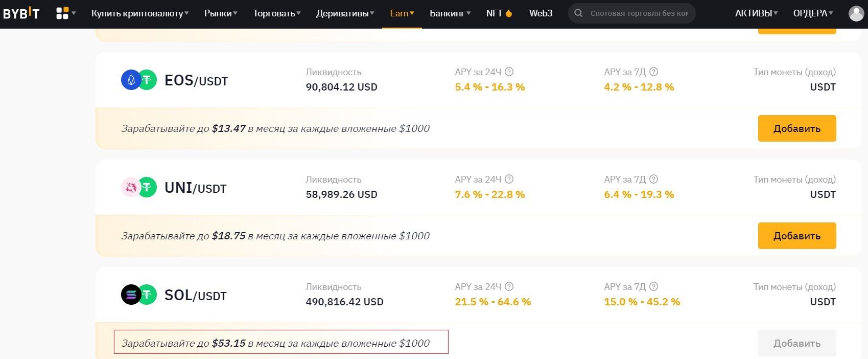868x359 pixels.
Task: Click SOL APY за 24Ч help icon
Action: pos(509,287)
